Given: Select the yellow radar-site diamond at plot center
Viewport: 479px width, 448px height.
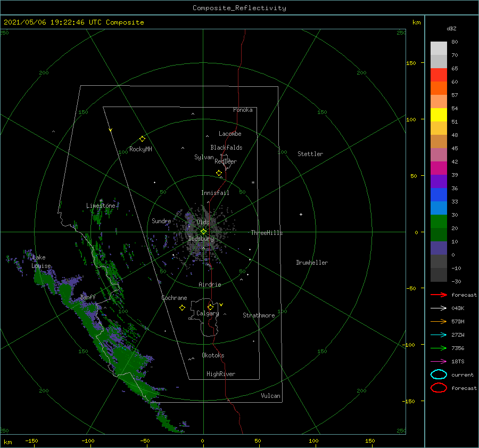Looking at the screenshot, I should tap(203, 232).
